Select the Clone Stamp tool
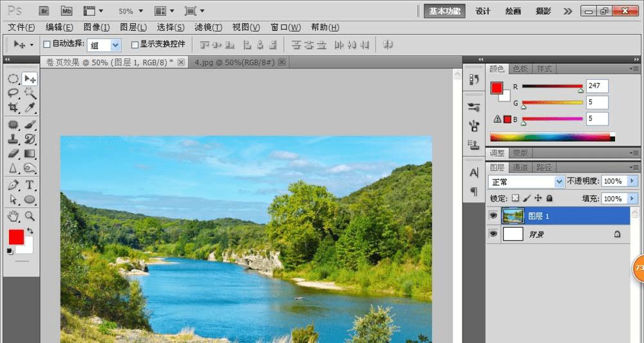 (13, 139)
